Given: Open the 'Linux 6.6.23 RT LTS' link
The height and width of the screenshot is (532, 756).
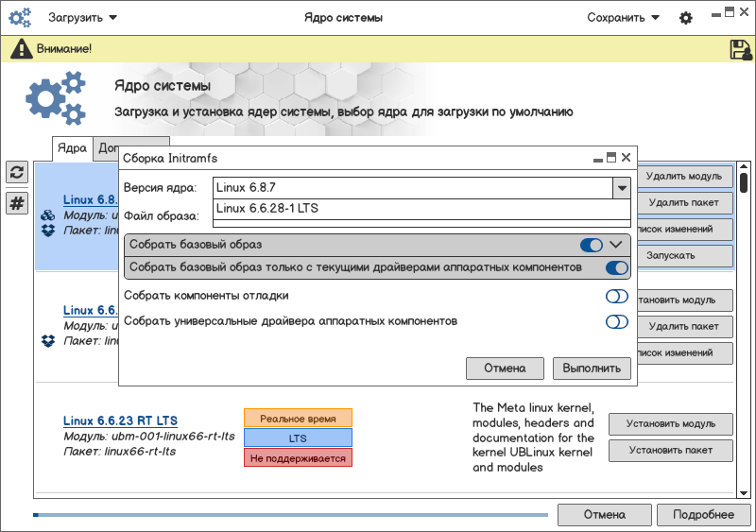Looking at the screenshot, I should 120,420.
